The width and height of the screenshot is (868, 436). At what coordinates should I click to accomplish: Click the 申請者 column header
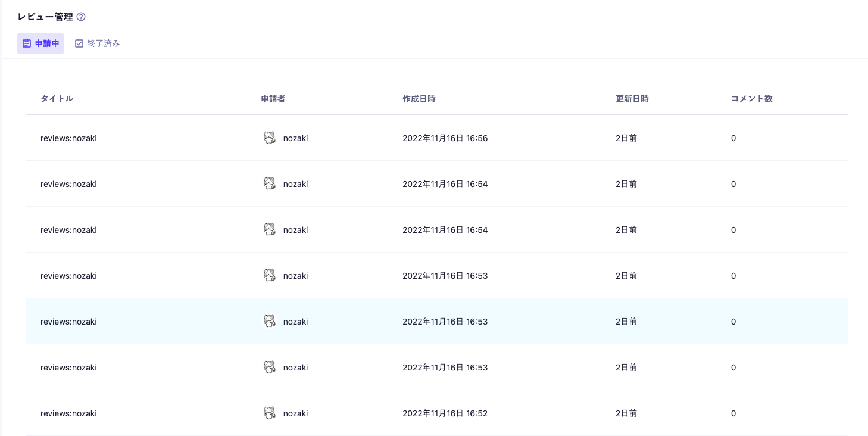coord(273,99)
